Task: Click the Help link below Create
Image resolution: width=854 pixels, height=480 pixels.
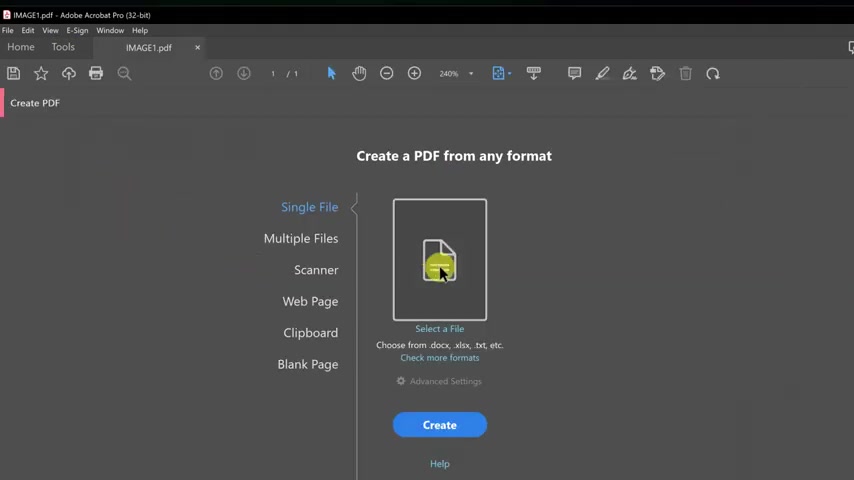Action: pos(440,464)
